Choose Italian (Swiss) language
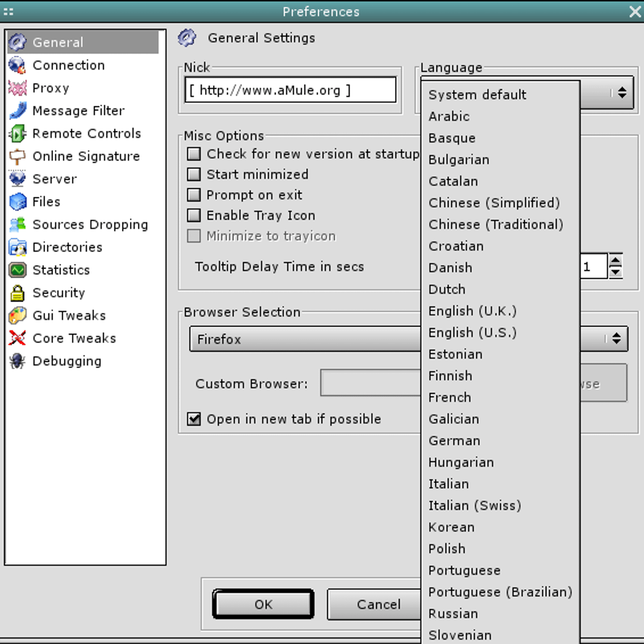Image resolution: width=644 pixels, height=644 pixels. (500, 506)
